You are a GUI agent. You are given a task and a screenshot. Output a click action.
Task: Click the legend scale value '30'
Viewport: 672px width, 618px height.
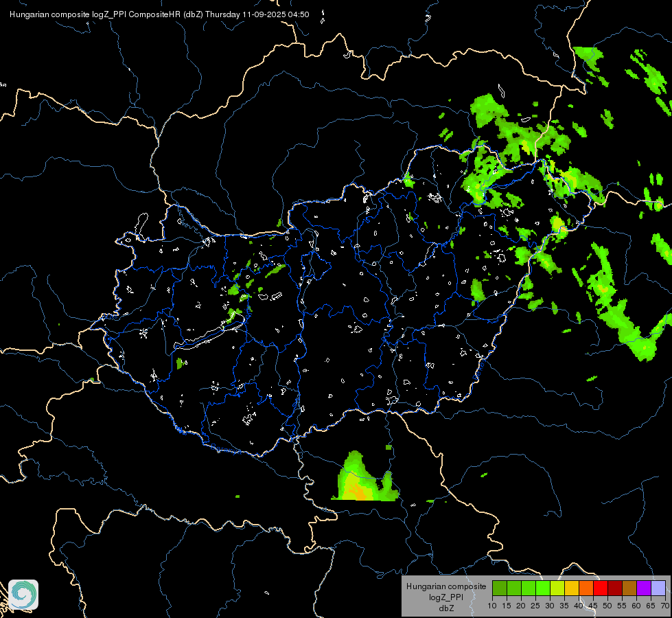[550, 606]
